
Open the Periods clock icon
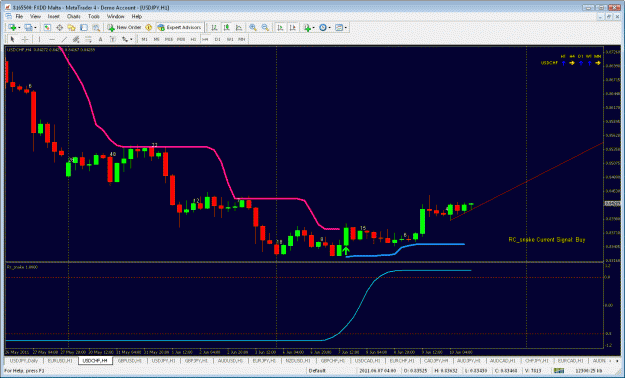[323, 28]
